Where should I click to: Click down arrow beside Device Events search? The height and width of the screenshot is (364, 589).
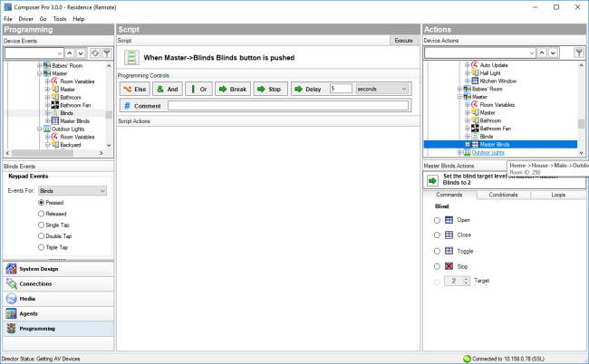(x=81, y=53)
